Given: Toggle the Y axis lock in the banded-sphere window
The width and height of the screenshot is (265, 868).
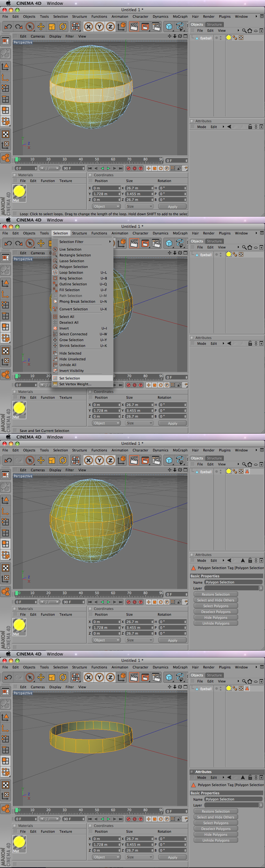Looking at the screenshot, I should 99,27.
